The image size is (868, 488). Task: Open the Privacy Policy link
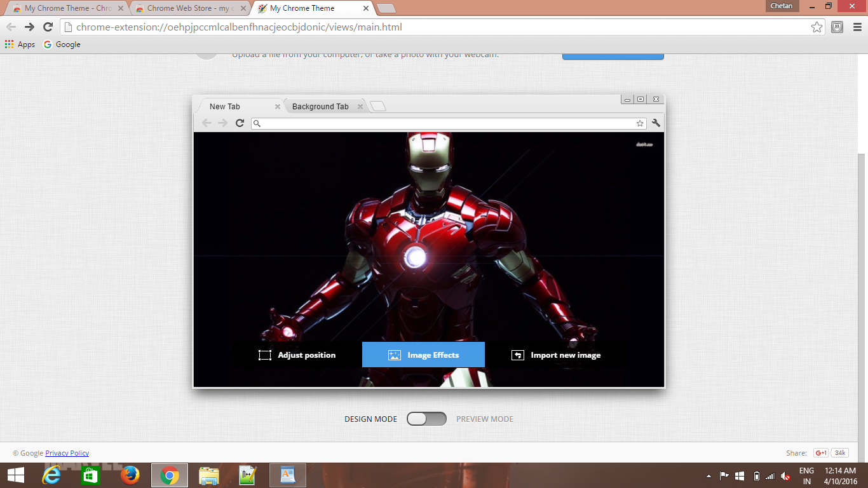click(x=67, y=453)
